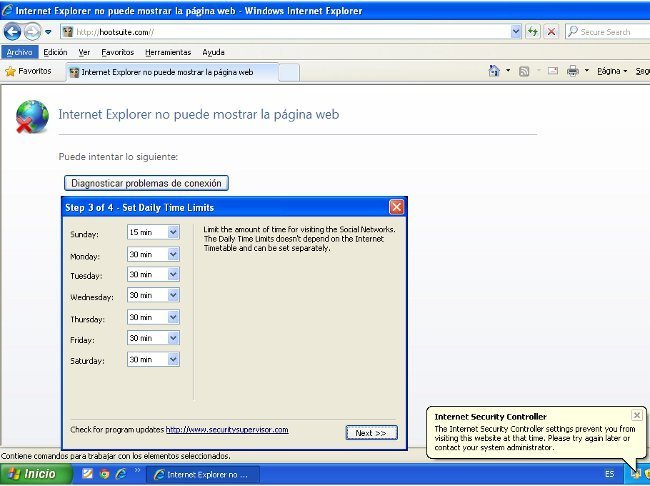Open the Página menu in command bar

coord(612,71)
